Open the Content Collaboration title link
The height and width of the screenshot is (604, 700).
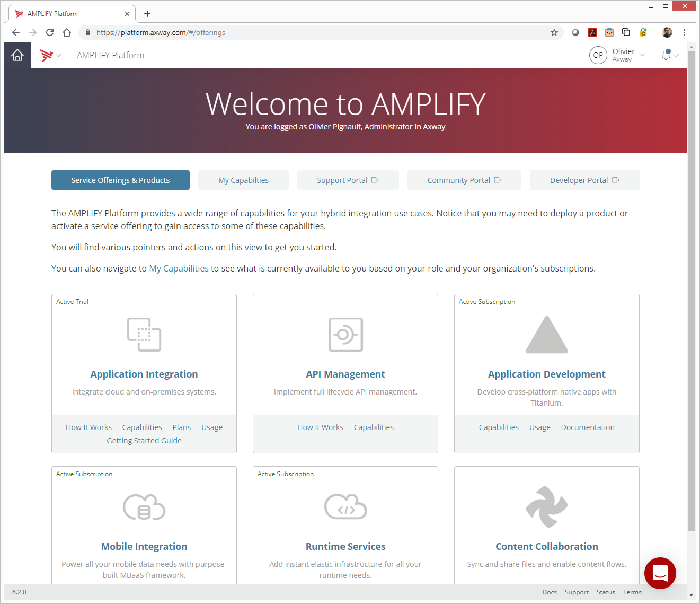(547, 546)
